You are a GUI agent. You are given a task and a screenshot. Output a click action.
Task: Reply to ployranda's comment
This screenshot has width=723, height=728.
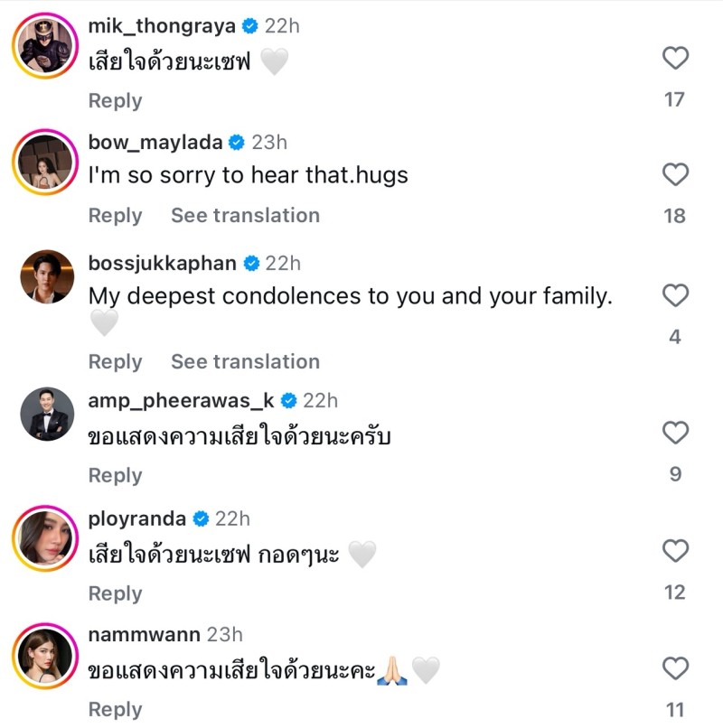(x=115, y=594)
